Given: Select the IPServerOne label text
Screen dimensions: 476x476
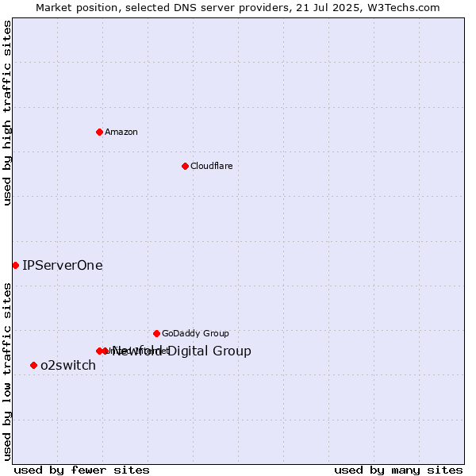Looking at the screenshot, I should click(x=63, y=266).
